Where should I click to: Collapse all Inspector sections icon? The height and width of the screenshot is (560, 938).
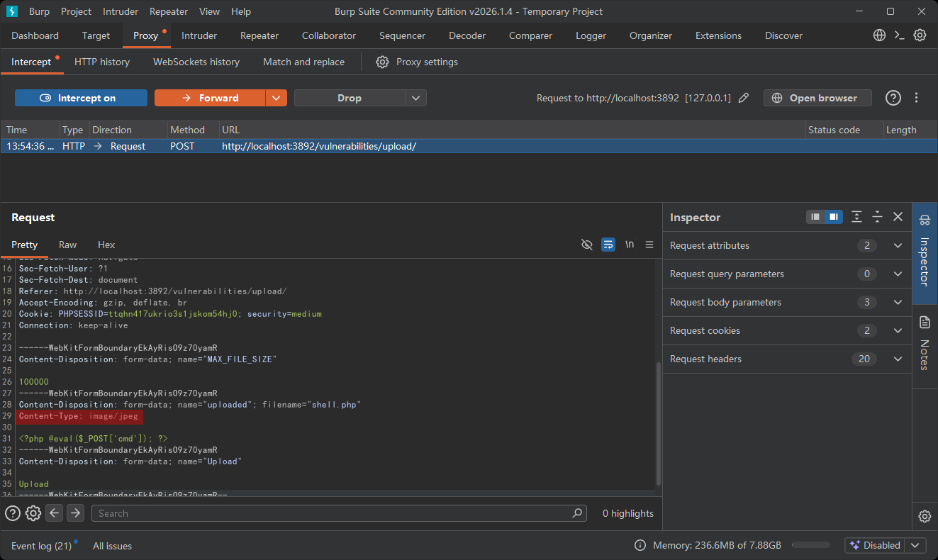[x=877, y=217]
